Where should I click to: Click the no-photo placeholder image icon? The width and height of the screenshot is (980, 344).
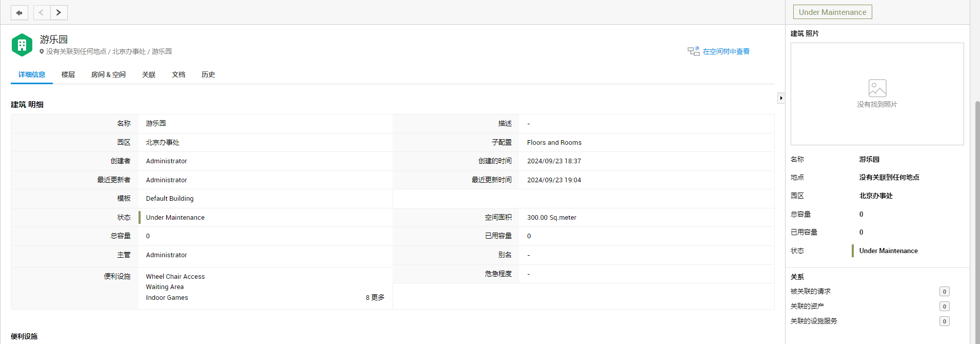pos(877,88)
